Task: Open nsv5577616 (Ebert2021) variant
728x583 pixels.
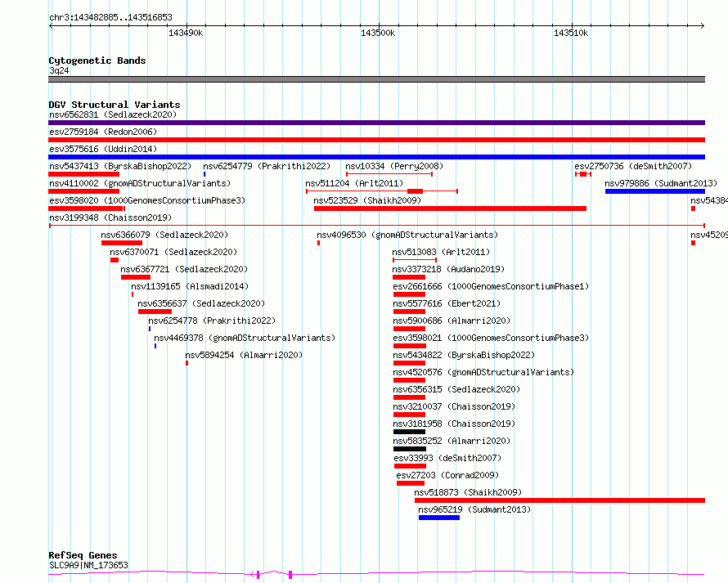Action: point(447,303)
